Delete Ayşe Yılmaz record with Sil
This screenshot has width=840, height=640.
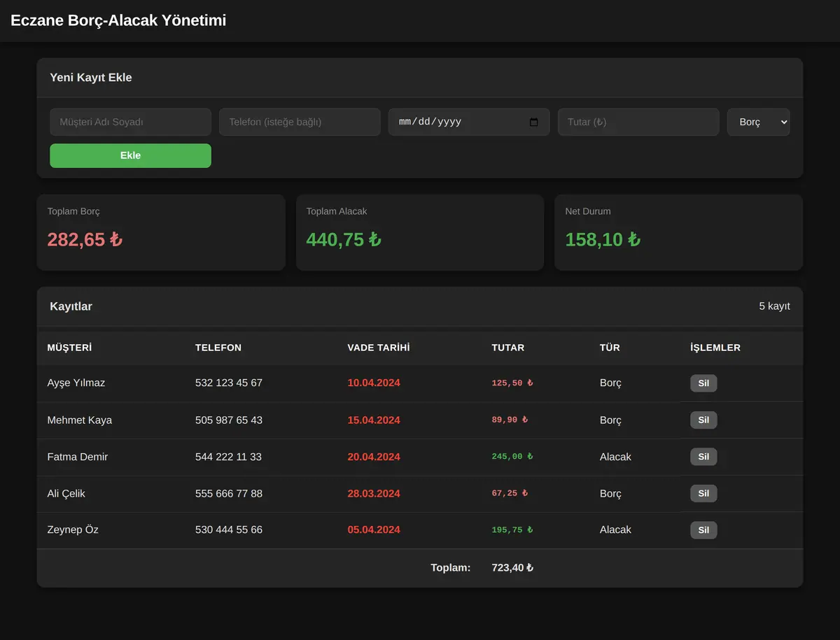pyautogui.click(x=703, y=383)
